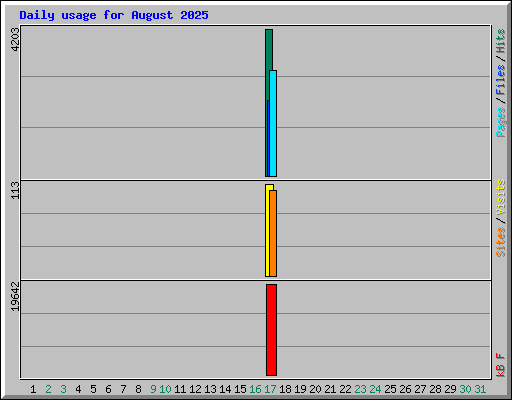Screen dimensions: 512x400
Task: Click the title 'Daily usage for August 2025'
Action: click(x=114, y=15)
